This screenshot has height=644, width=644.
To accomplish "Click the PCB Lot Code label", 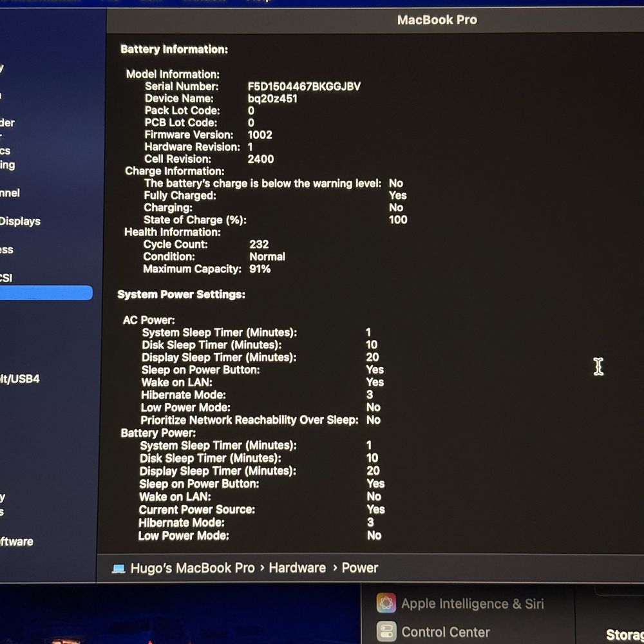I will [x=181, y=123].
